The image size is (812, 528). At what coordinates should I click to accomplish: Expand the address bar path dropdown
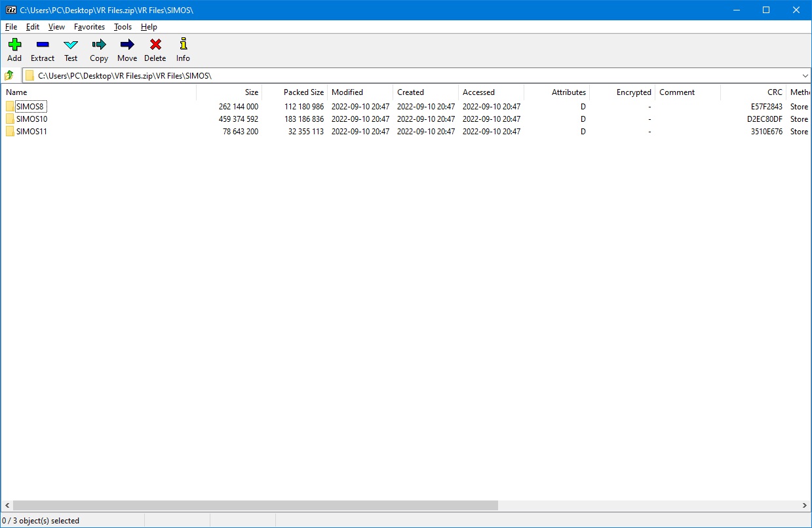tap(805, 75)
